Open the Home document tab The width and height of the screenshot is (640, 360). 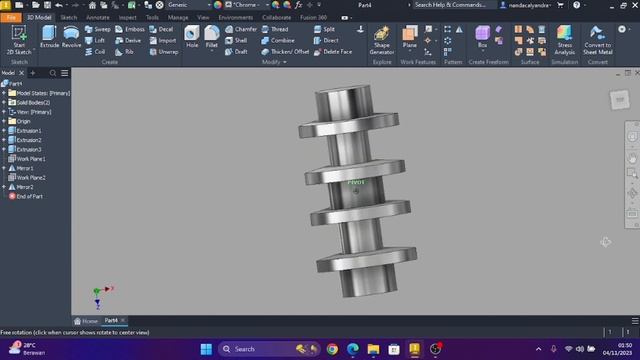pyautogui.click(x=86, y=321)
